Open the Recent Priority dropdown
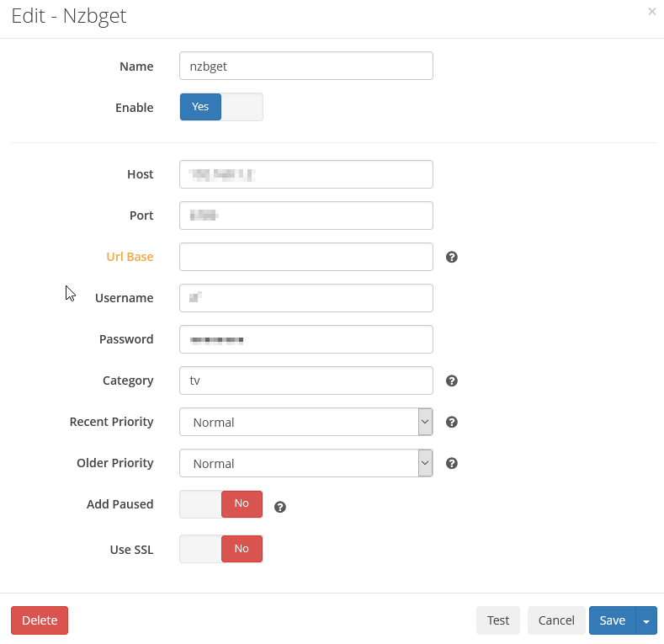This screenshot has width=664, height=644. tap(306, 422)
